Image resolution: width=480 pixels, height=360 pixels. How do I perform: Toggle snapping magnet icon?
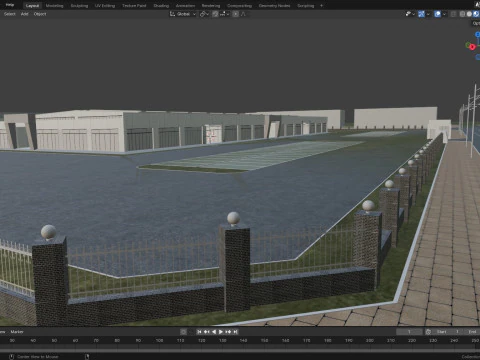pyautogui.click(x=215, y=14)
